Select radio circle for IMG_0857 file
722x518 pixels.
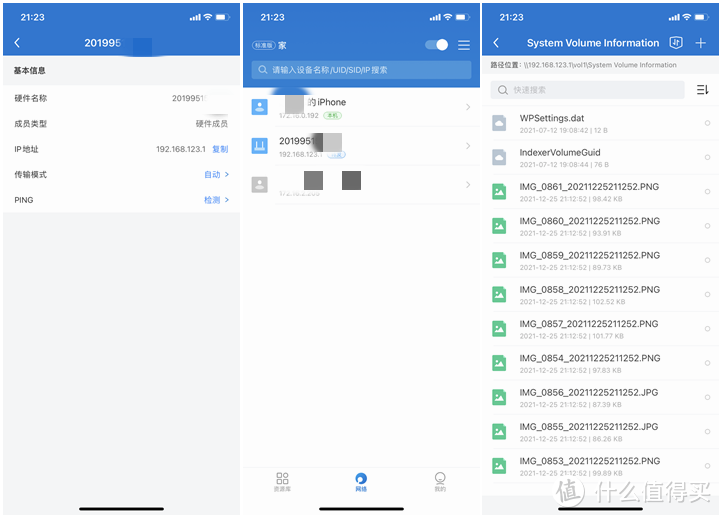pos(707,329)
